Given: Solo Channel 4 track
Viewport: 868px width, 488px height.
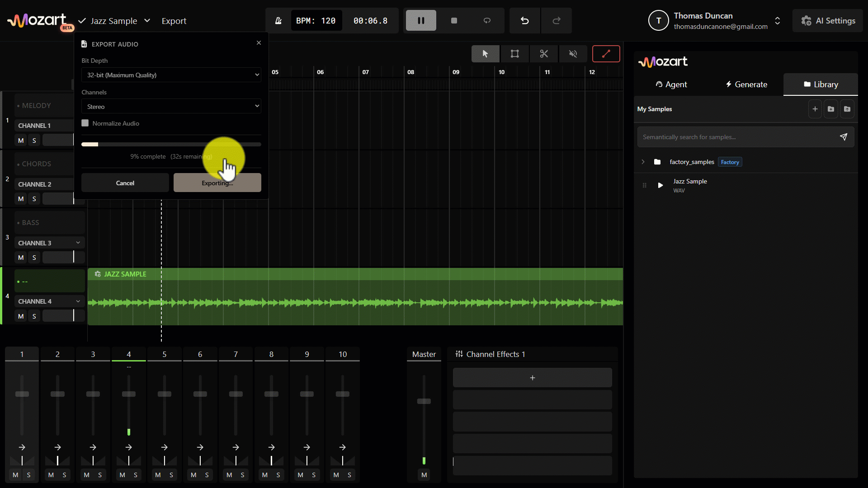Looking at the screenshot, I should pyautogui.click(x=34, y=316).
